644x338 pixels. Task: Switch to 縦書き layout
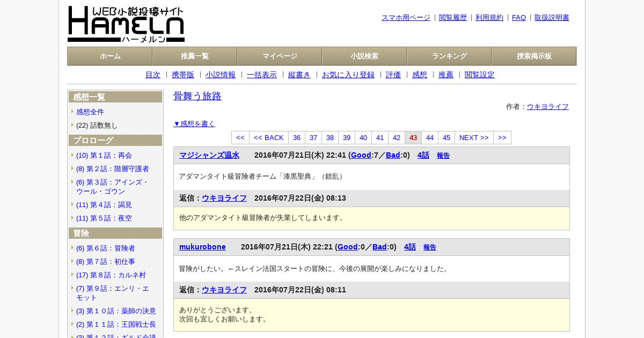(299, 75)
